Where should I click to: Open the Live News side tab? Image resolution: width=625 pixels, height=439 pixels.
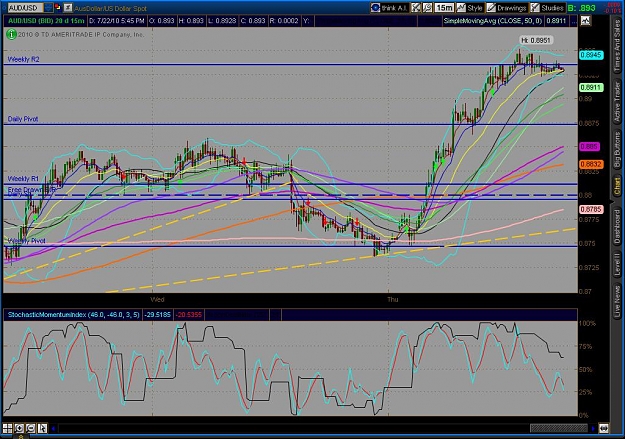617,299
